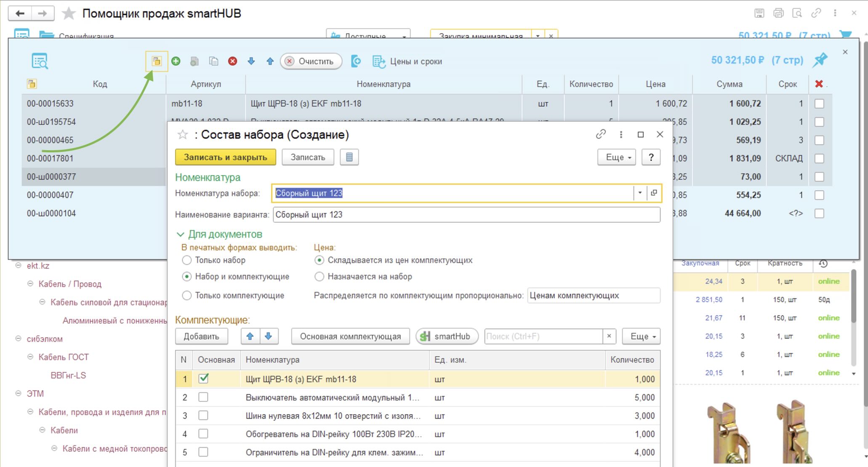Select the Только набор radio option
This screenshot has height=467, width=868.
(186, 260)
